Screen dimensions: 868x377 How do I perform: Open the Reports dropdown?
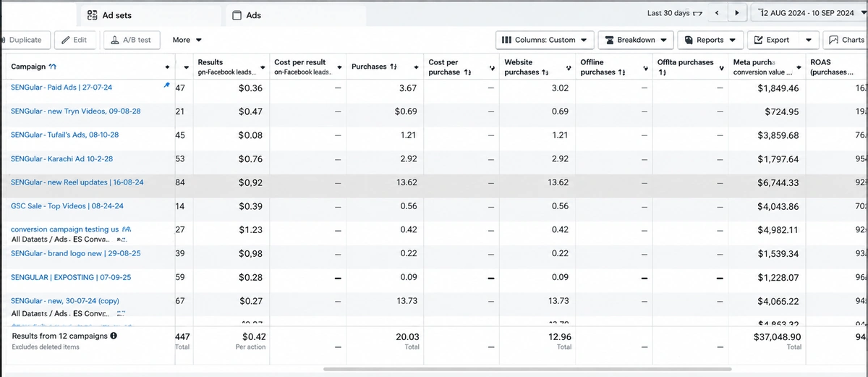(710, 40)
